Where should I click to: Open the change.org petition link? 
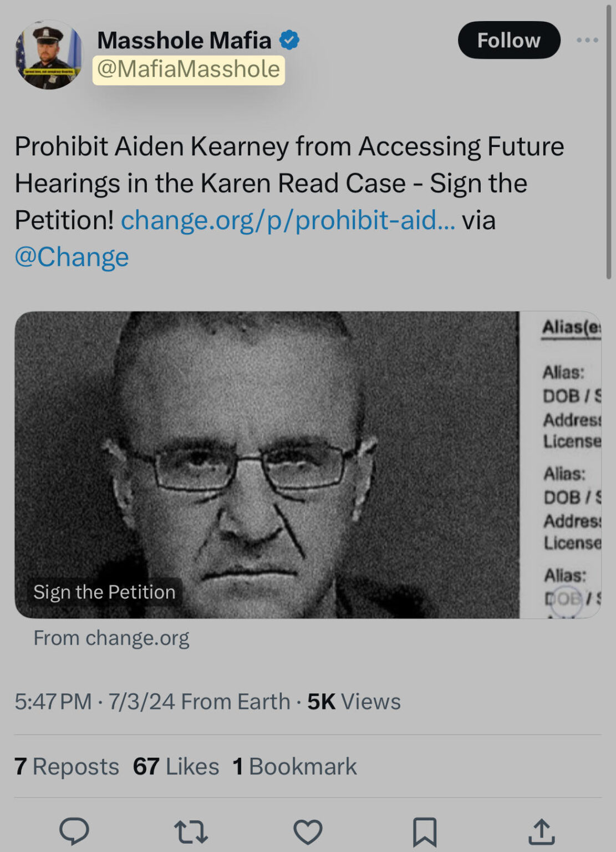coord(288,220)
